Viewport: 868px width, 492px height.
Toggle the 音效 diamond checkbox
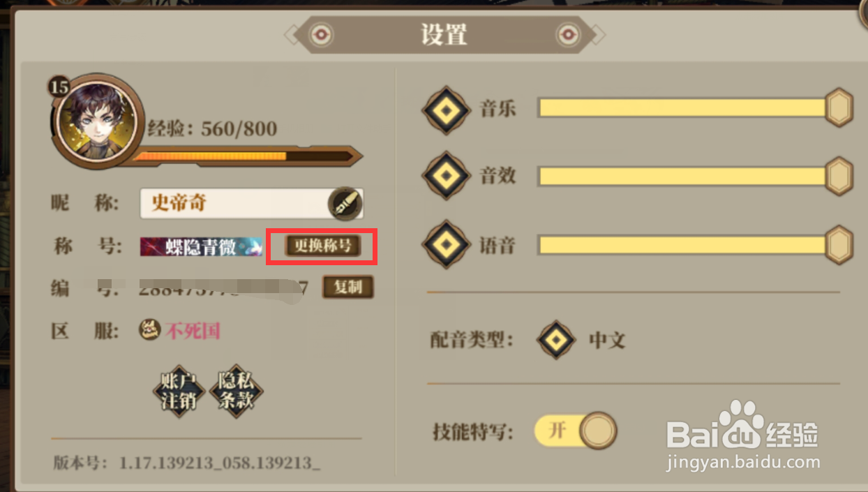(446, 176)
